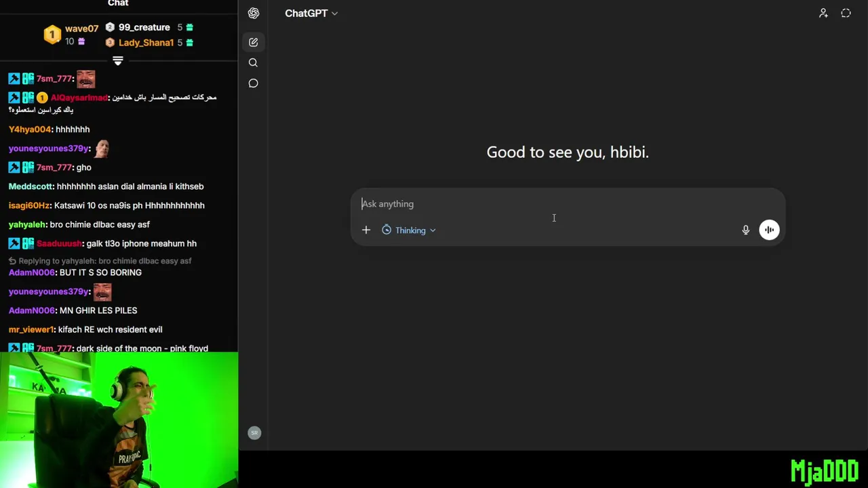Select username wave07 in leaderboard
868x488 pixels.
pos(81,28)
